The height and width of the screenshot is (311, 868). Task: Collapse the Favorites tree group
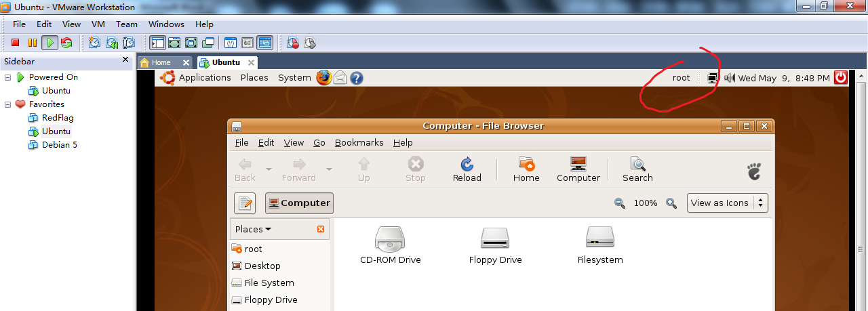click(x=8, y=104)
